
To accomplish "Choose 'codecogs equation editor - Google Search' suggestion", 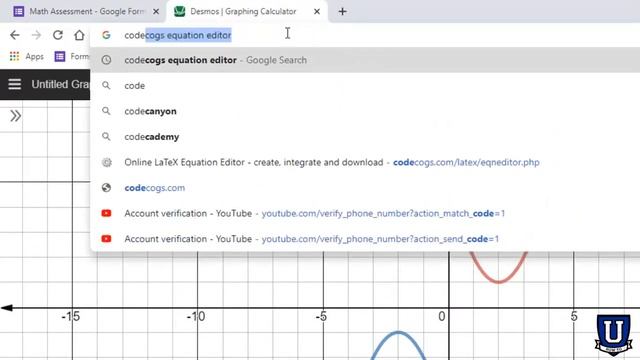I will (x=365, y=60).
